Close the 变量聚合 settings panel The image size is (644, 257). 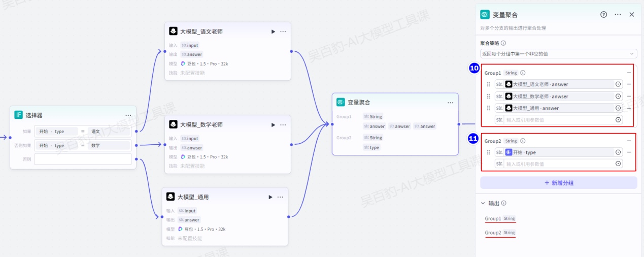pyautogui.click(x=632, y=15)
